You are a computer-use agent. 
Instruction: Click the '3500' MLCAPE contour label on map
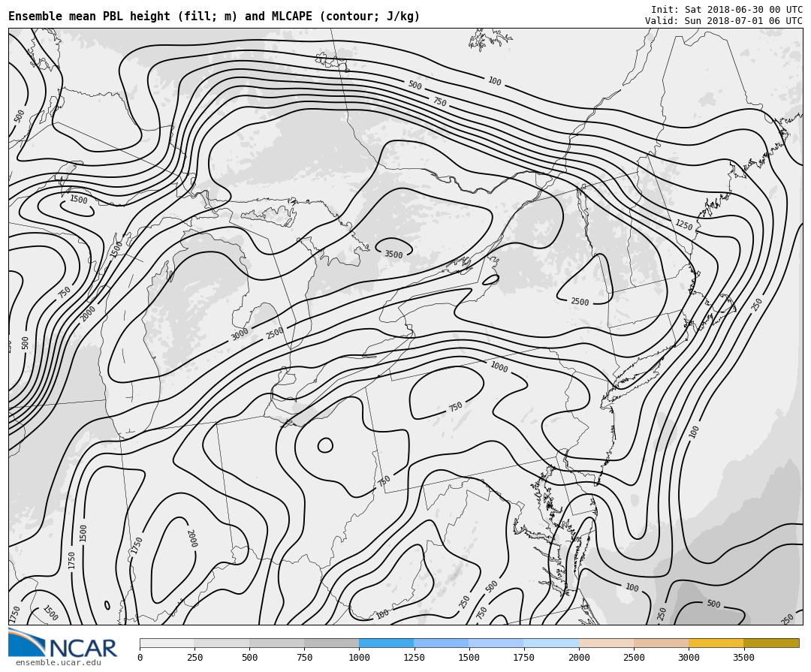pyautogui.click(x=393, y=254)
